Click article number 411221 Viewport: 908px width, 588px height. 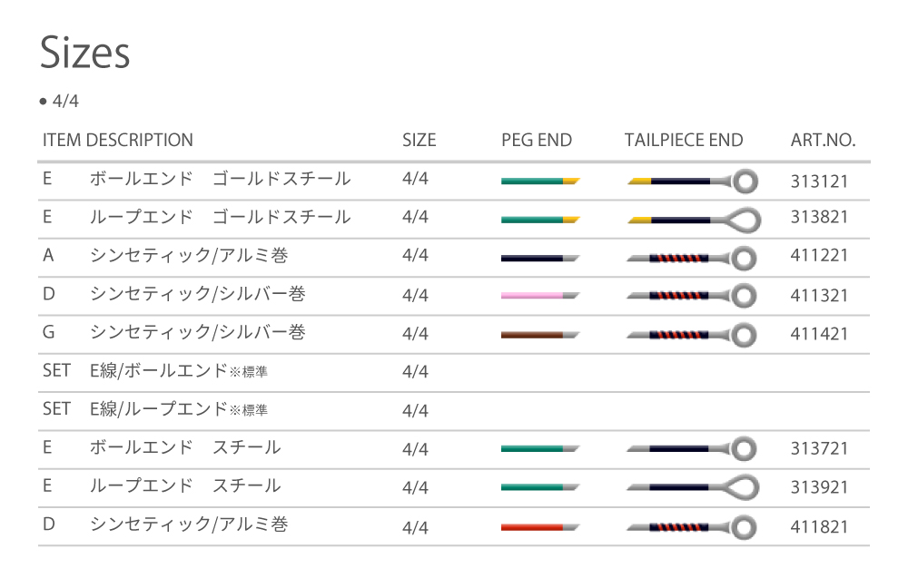pos(819,256)
